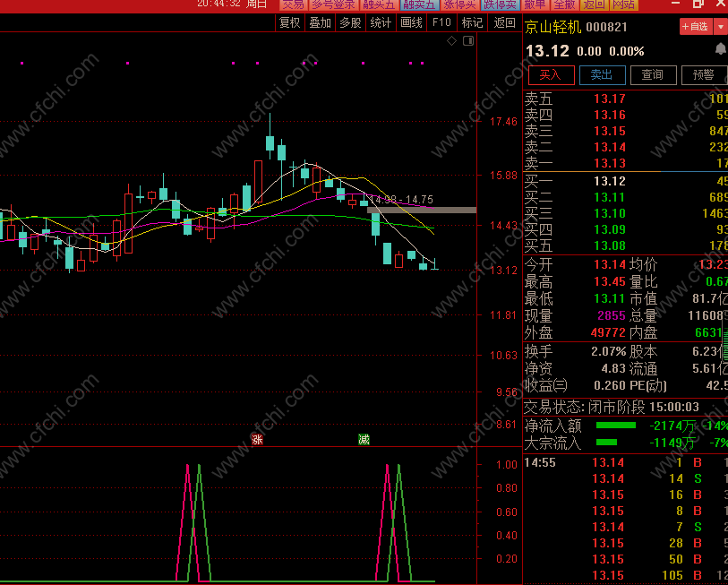Screen dimensions: 728x585
Task: Click the 标记 mark toolbar item
Action: [472, 22]
